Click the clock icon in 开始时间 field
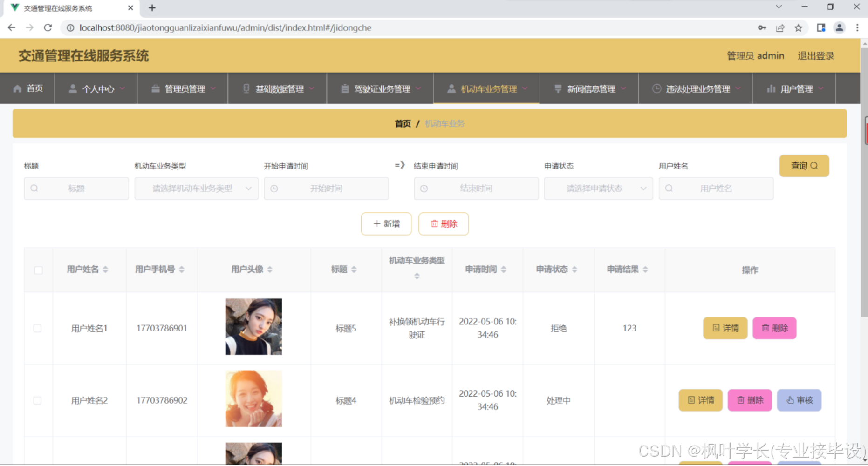The image size is (868, 466). click(274, 189)
